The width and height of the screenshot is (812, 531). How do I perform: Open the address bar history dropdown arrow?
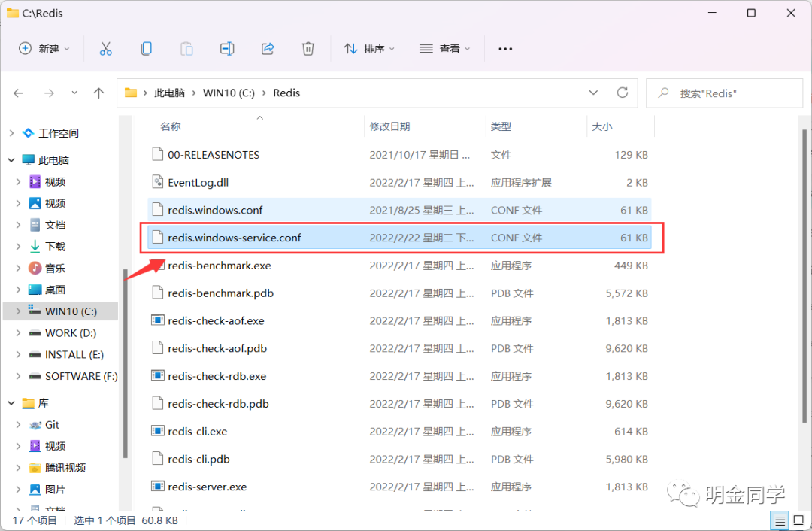[593, 93]
